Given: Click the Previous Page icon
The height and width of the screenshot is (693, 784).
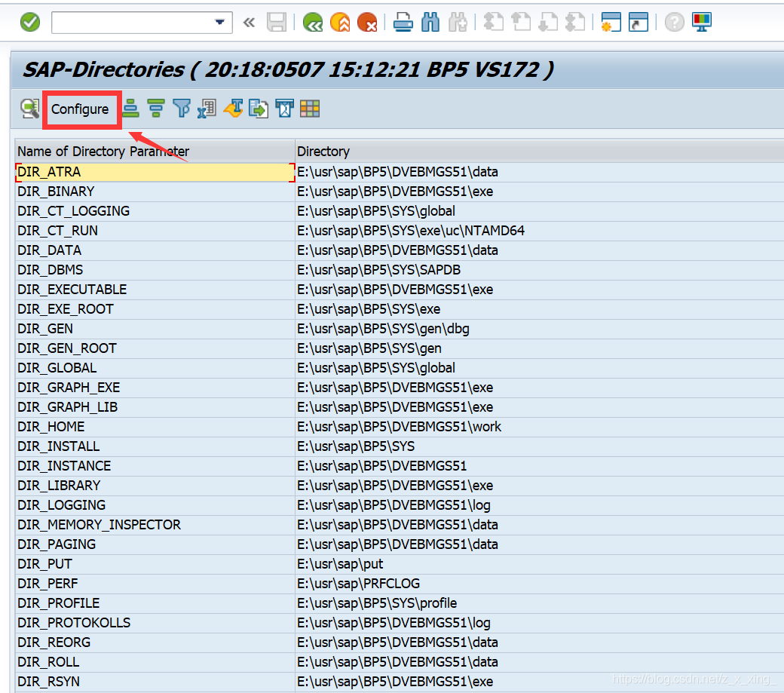Looking at the screenshot, I should (521, 23).
